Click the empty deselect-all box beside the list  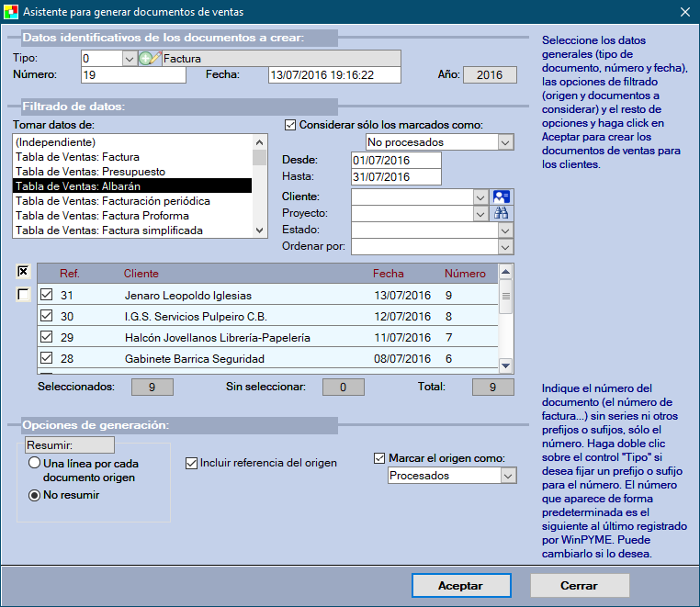click(24, 295)
